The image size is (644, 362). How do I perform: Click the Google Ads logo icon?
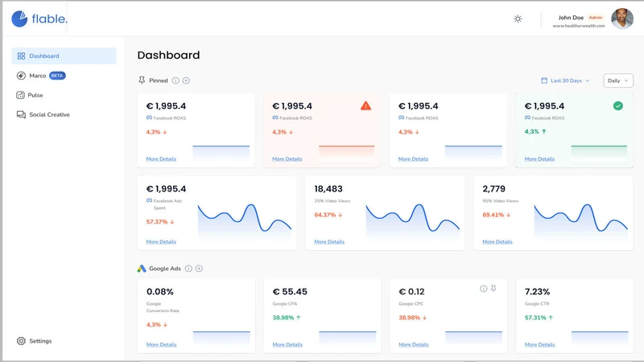click(142, 269)
